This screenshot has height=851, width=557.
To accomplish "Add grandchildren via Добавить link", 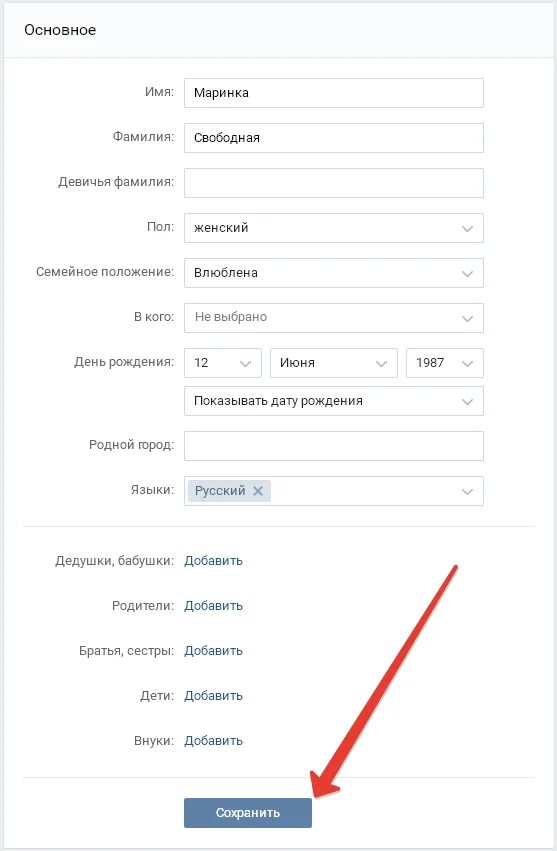I will tap(213, 741).
